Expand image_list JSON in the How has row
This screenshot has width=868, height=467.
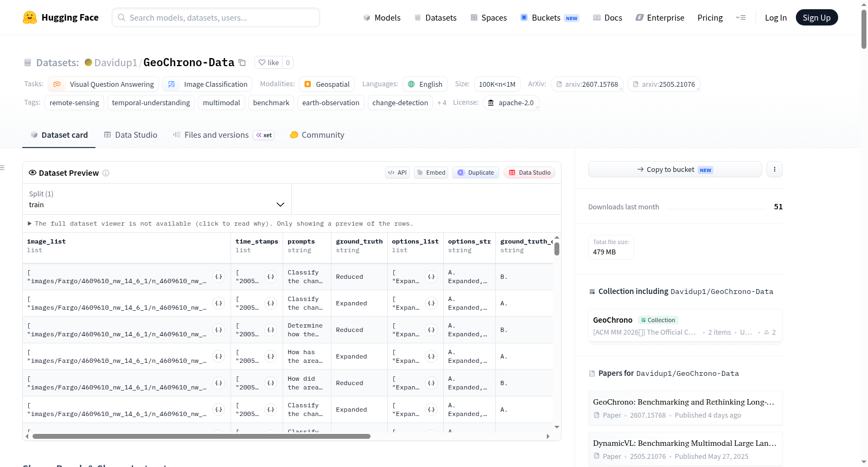tap(219, 356)
